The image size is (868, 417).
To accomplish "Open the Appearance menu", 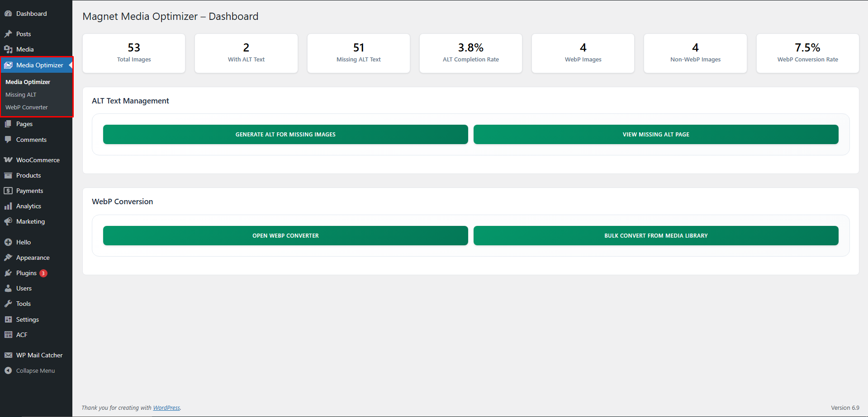I will tap(36, 258).
